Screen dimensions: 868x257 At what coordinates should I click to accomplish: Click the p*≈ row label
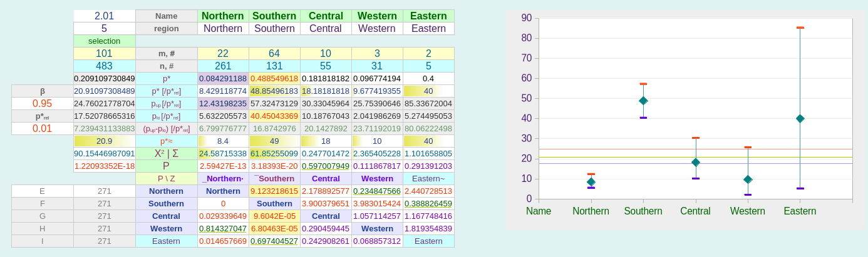click(167, 141)
